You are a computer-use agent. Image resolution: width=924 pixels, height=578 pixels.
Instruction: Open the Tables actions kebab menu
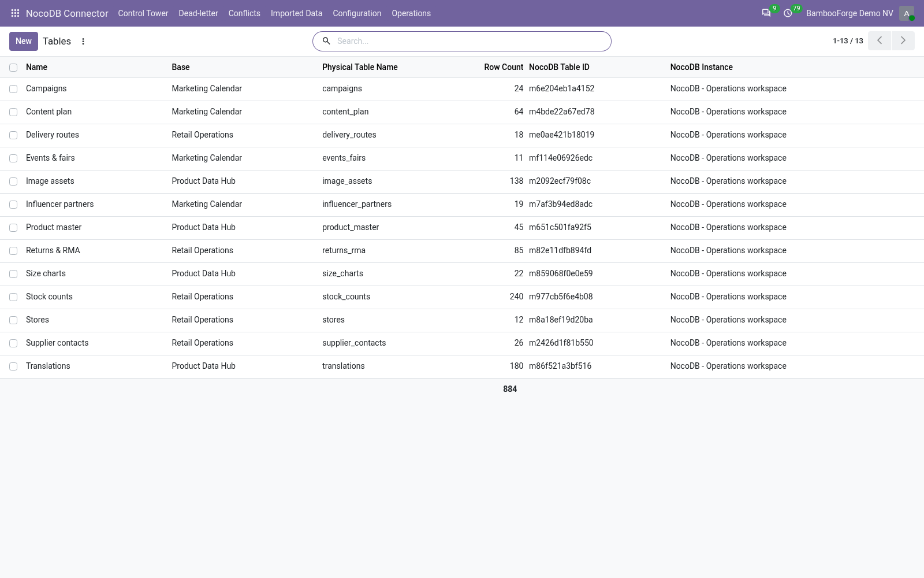[x=83, y=41]
